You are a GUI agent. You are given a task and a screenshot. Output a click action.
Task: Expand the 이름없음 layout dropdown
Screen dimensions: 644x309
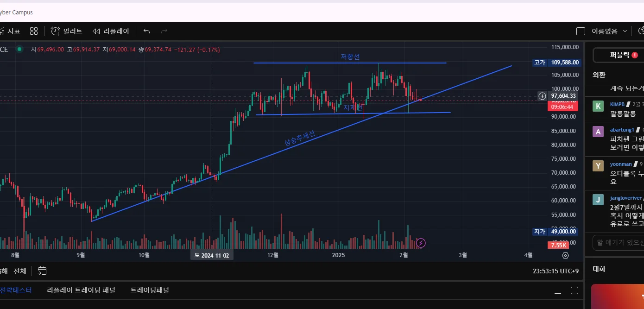tap(625, 31)
